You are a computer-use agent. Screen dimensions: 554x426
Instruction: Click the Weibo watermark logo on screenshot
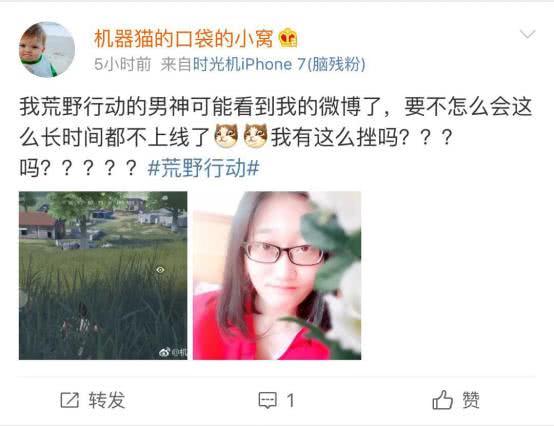coord(164,352)
